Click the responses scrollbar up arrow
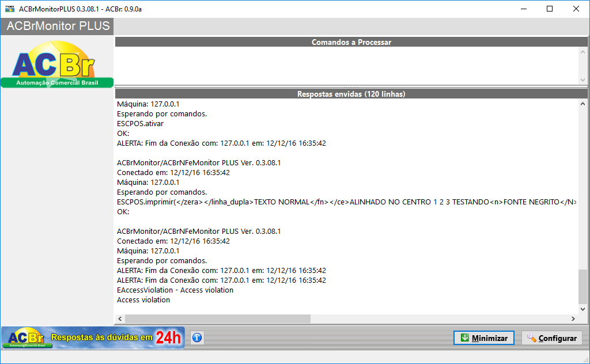The width and height of the screenshot is (590, 364). tap(583, 104)
